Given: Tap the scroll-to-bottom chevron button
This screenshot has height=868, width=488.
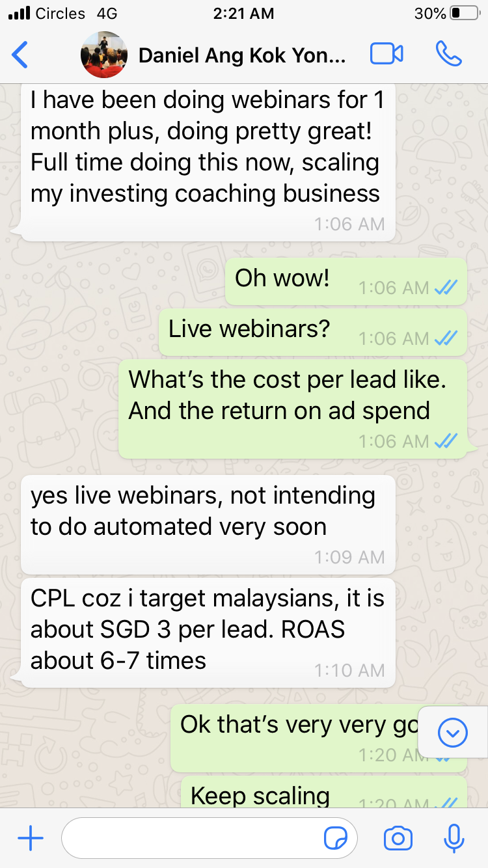Looking at the screenshot, I should click(453, 733).
